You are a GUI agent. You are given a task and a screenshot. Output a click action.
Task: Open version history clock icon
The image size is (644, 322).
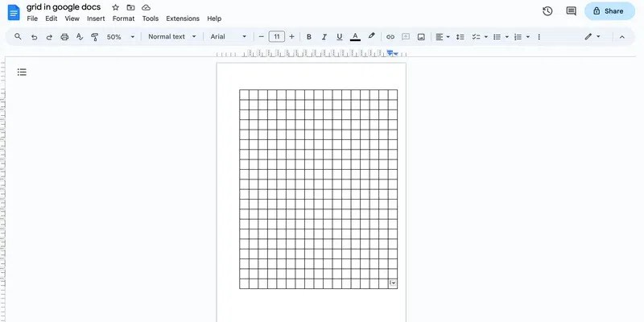(x=547, y=11)
